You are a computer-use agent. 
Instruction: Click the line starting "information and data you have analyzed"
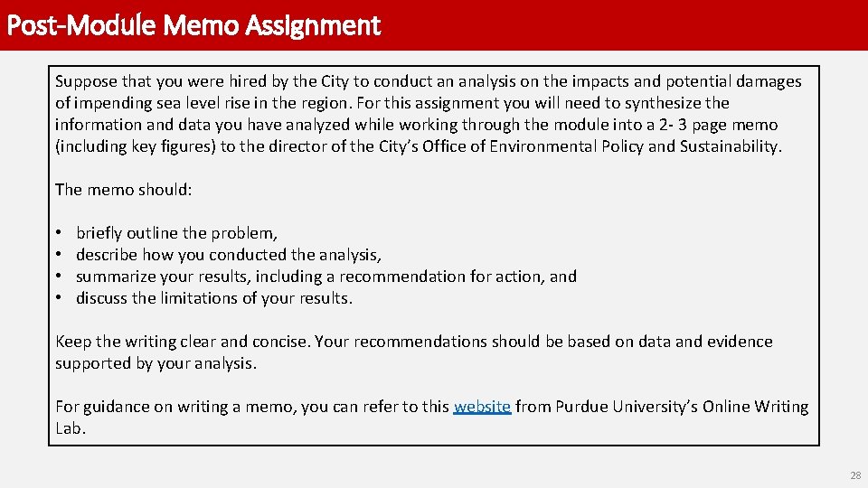[416, 125]
